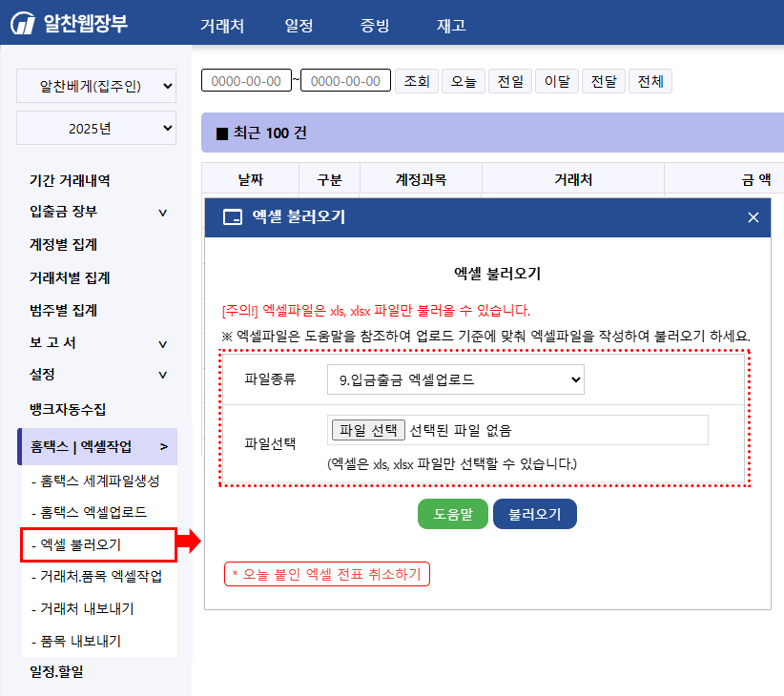Click the 계정과목 column header
The height and width of the screenshot is (696, 784).
pos(421,179)
